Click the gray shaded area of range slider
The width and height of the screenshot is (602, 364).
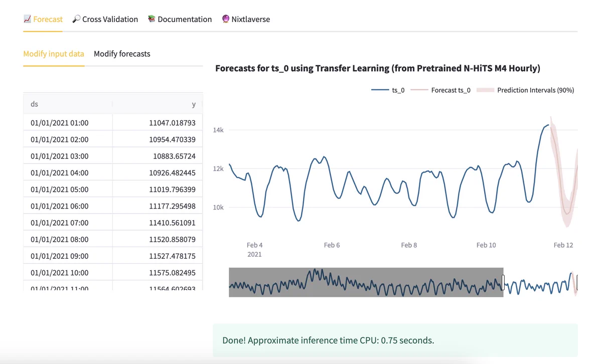[366, 282]
